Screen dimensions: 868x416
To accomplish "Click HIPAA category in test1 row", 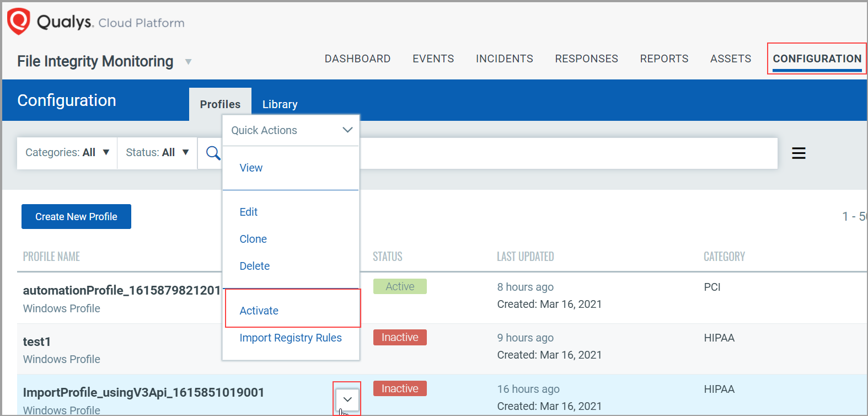I will [x=719, y=338].
